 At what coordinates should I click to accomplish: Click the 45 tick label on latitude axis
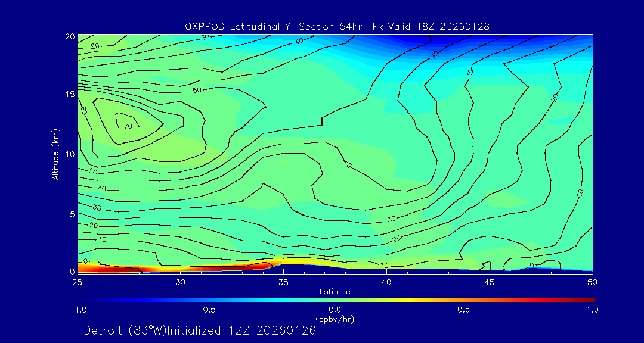(x=490, y=282)
